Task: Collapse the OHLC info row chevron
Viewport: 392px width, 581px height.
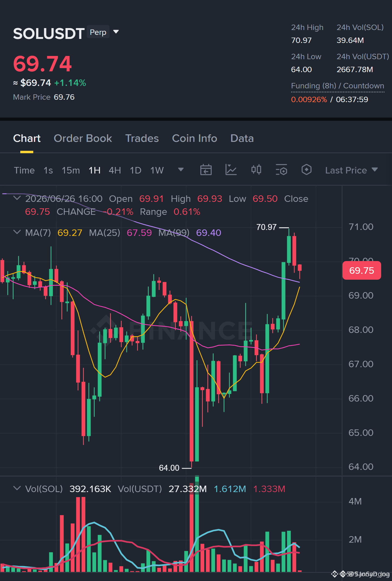Action: coord(17,198)
